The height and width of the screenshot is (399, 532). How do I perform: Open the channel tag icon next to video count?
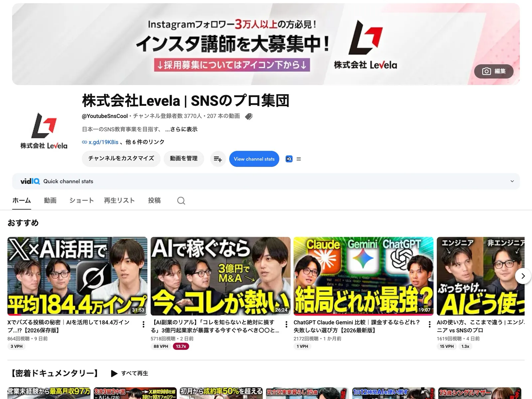click(x=249, y=116)
